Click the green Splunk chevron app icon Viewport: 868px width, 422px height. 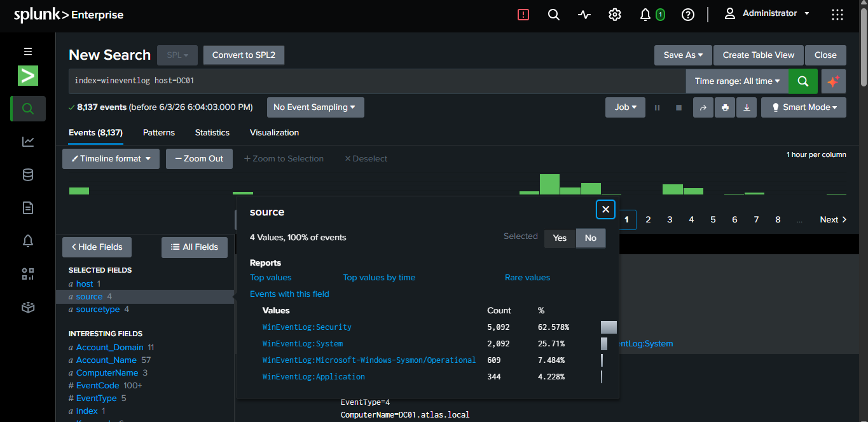pyautogui.click(x=28, y=76)
